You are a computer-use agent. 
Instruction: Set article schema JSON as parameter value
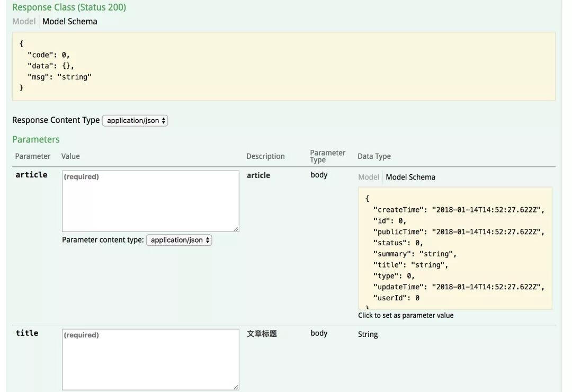(x=454, y=248)
